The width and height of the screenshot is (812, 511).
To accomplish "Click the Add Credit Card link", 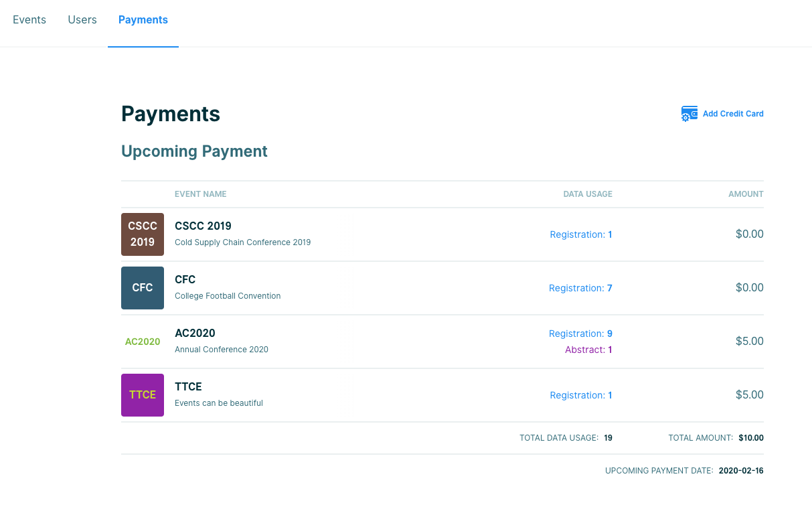I will (x=732, y=114).
